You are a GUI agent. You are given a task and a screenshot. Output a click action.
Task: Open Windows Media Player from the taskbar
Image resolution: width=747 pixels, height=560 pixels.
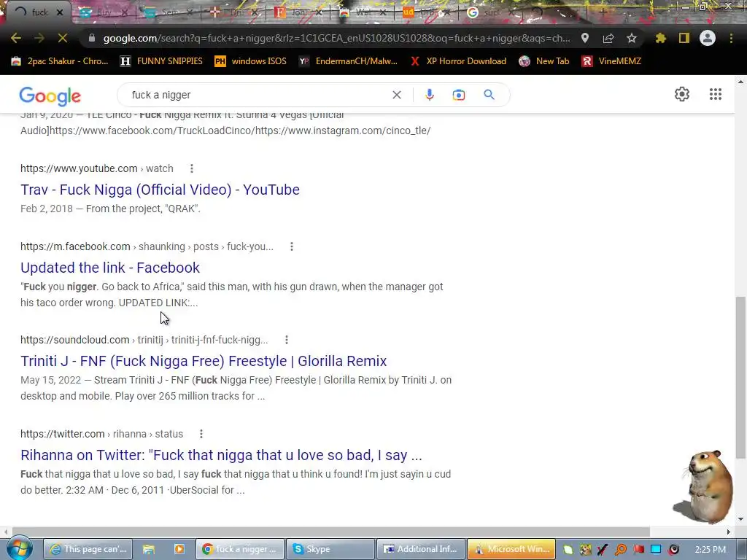[x=179, y=549]
